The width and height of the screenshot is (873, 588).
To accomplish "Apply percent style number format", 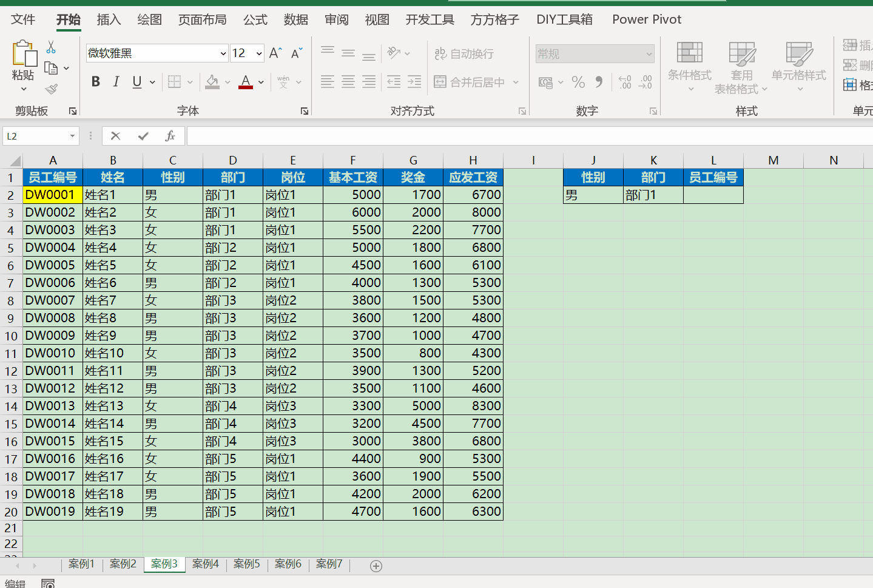I will (x=578, y=82).
